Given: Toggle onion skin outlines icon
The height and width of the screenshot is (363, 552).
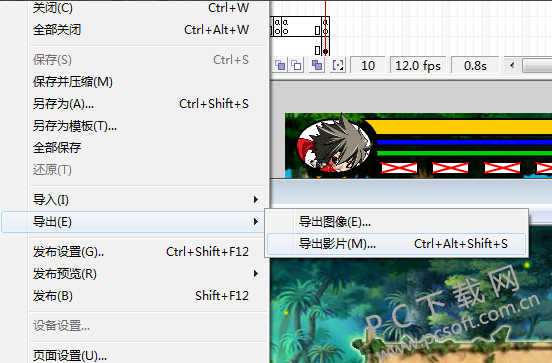Looking at the screenshot, I should point(296,65).
